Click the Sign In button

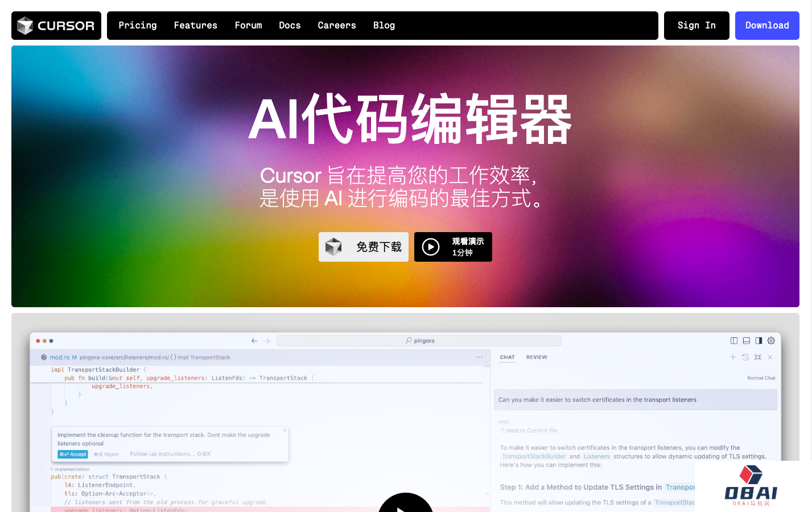pyautogui.click(x=696, y=26)
